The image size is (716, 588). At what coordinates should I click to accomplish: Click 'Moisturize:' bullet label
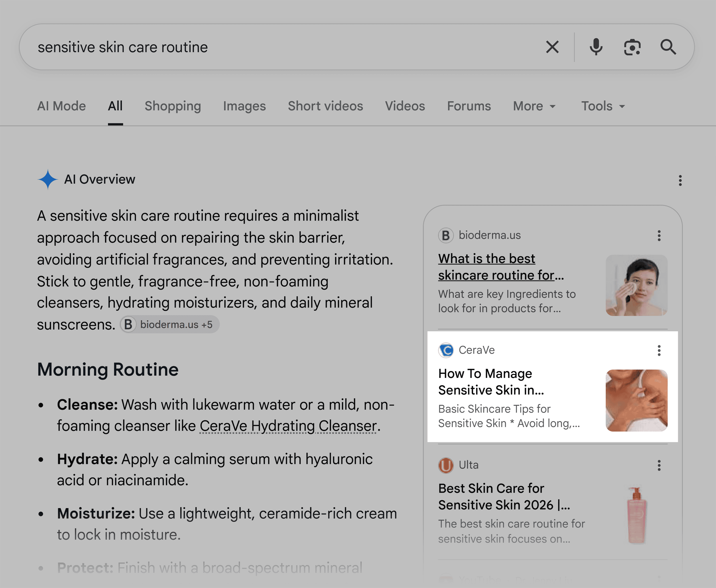tap(96, 513)
